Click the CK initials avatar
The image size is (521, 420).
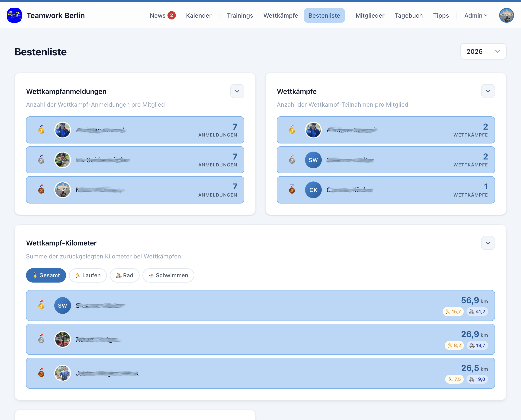coord(313,190)
